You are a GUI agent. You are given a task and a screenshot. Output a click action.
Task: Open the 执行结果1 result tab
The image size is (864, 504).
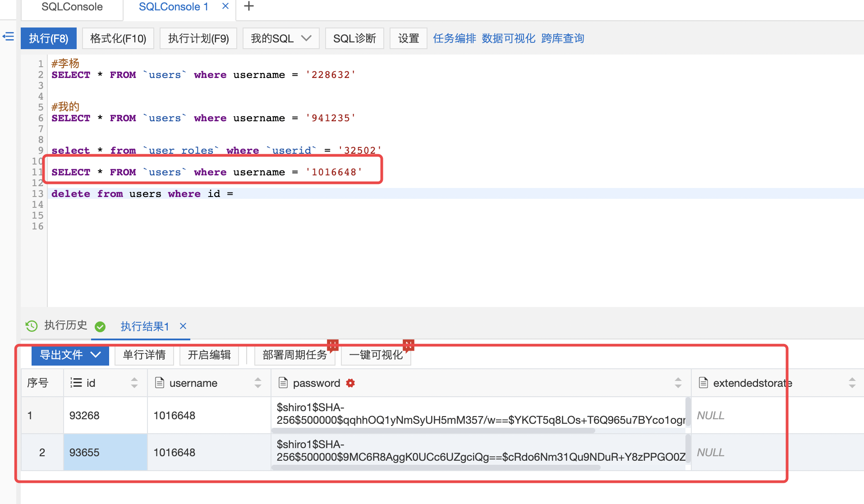click(x=144, y=326)
